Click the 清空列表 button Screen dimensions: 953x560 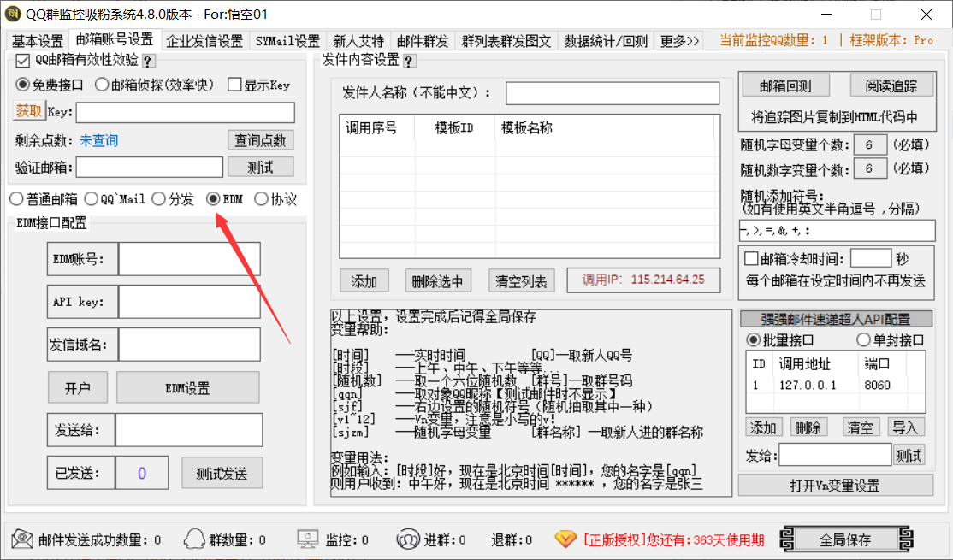tap(521, 280)
